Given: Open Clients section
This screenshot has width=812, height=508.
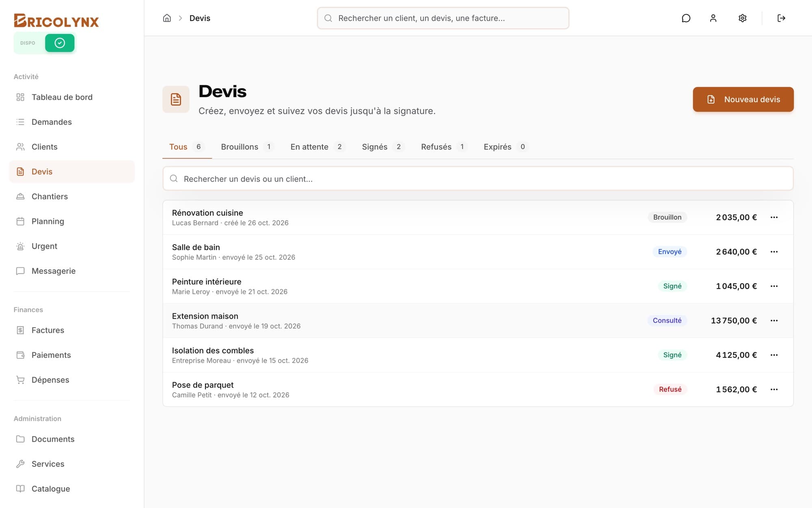Looking at the screenshot, I should point(72,147).
